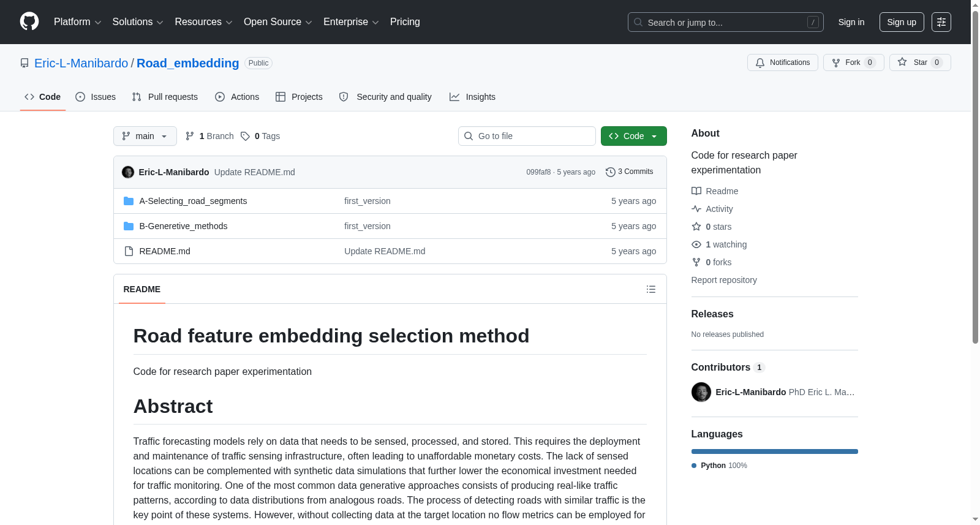980x525 pixels.
Task: Open the B-Generetive_methods folder
Action: click(x=183, y=226)
